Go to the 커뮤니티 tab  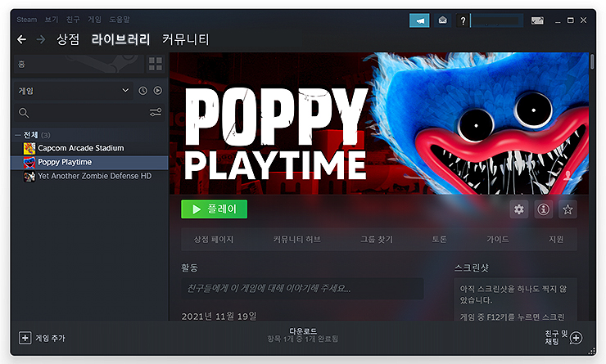click(x=186, y=39)
